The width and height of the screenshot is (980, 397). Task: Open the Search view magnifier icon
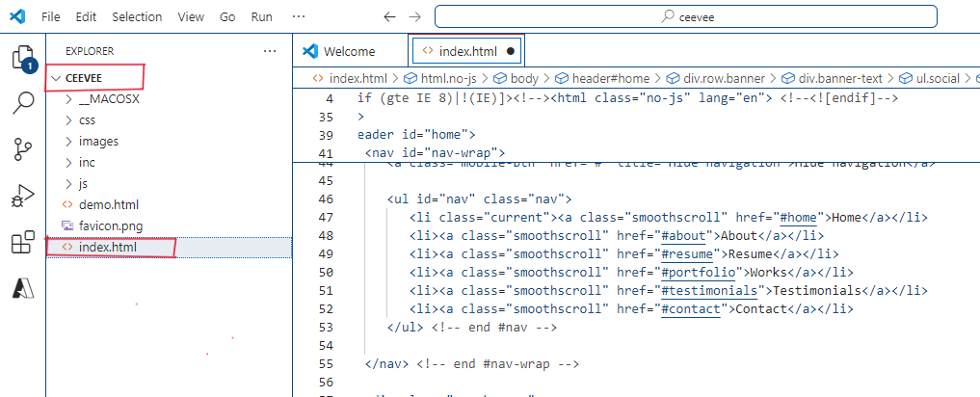click(24, 103)
